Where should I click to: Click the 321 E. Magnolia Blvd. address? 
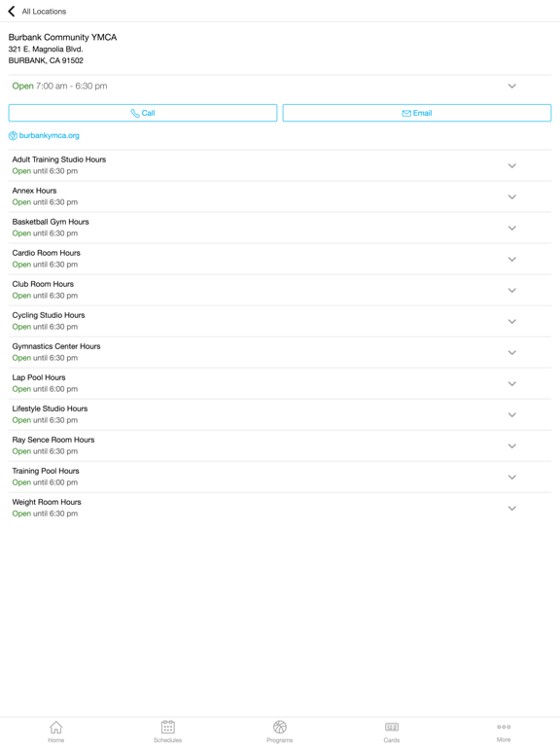46,49
